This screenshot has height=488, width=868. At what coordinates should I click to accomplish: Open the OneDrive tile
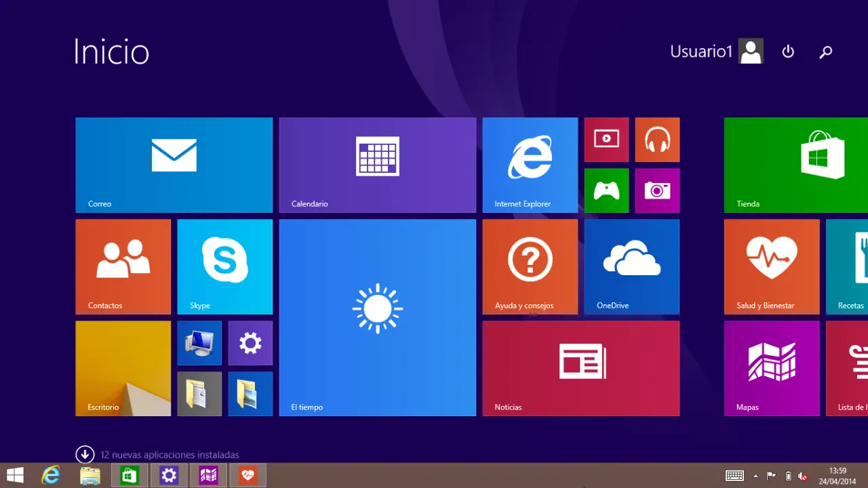pos(631,266)
